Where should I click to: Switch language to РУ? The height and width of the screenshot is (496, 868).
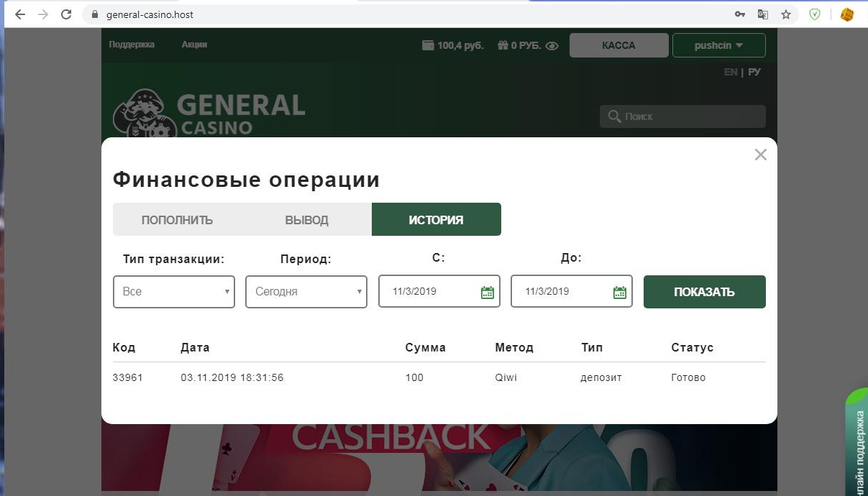(754, 72)
